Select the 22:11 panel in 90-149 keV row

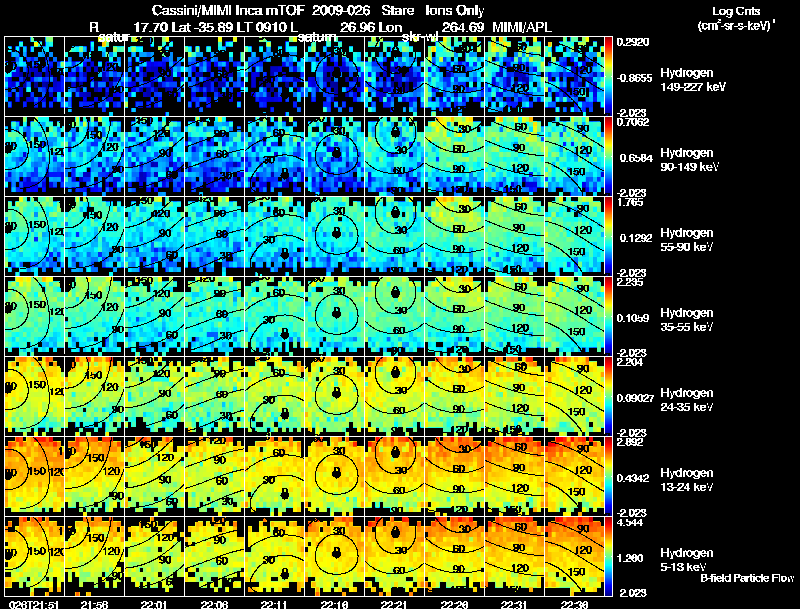pyautogui.click(x=274, y=156)
